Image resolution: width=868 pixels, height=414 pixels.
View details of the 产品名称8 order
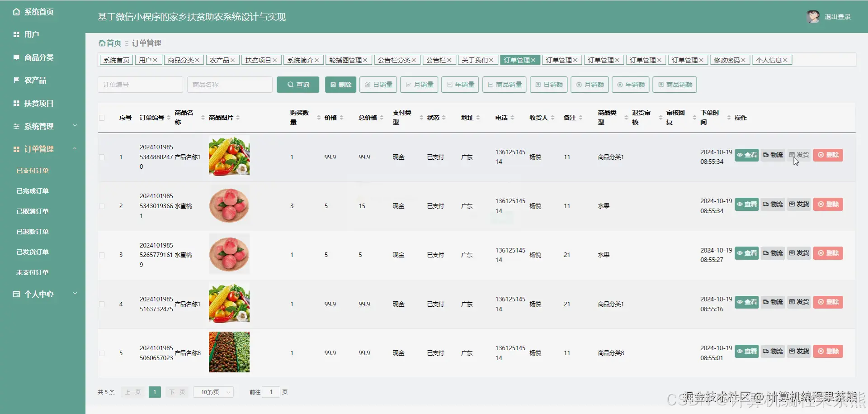coord(747,351)
